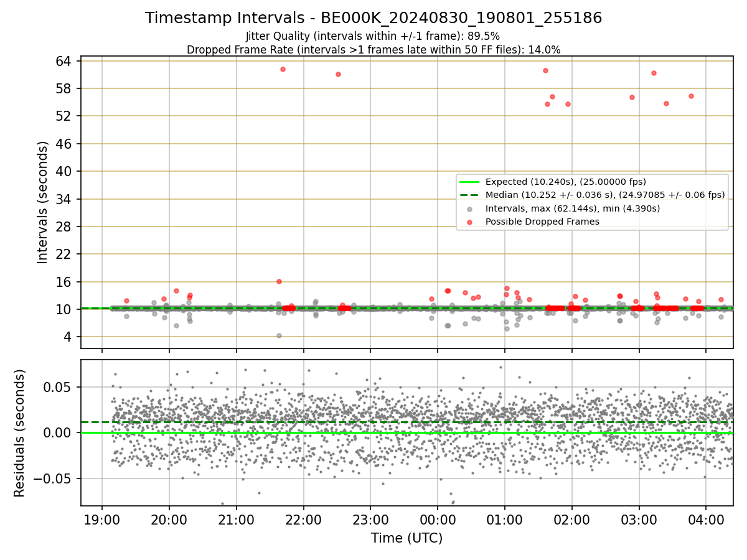Click the red dropped-frame point near 22:30 at 61 seconds

tap(338, 74)
